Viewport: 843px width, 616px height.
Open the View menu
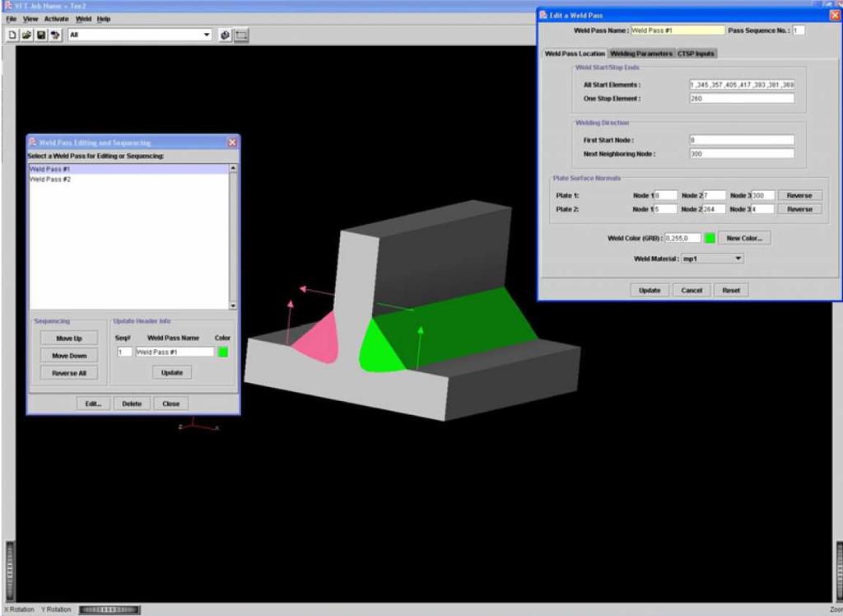point(30,19)
